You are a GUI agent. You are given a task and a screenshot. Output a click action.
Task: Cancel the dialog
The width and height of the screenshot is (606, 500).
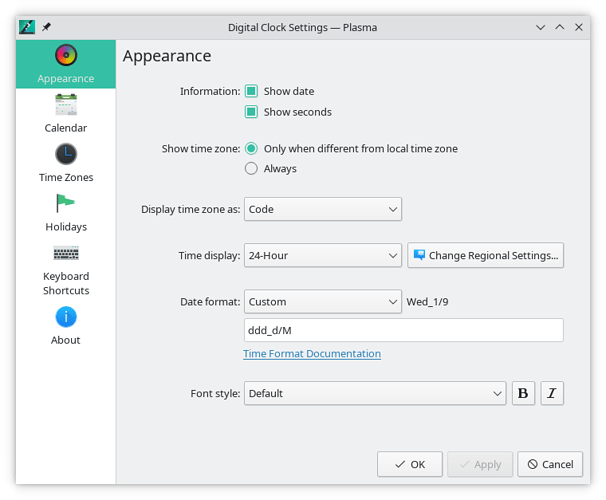[x=550, y=464]
